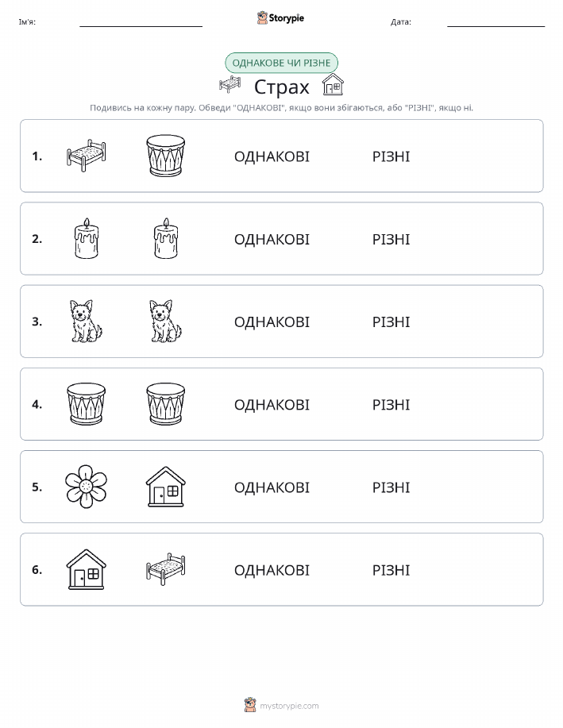Click the left drum in row 4

(x=87, y=403)
